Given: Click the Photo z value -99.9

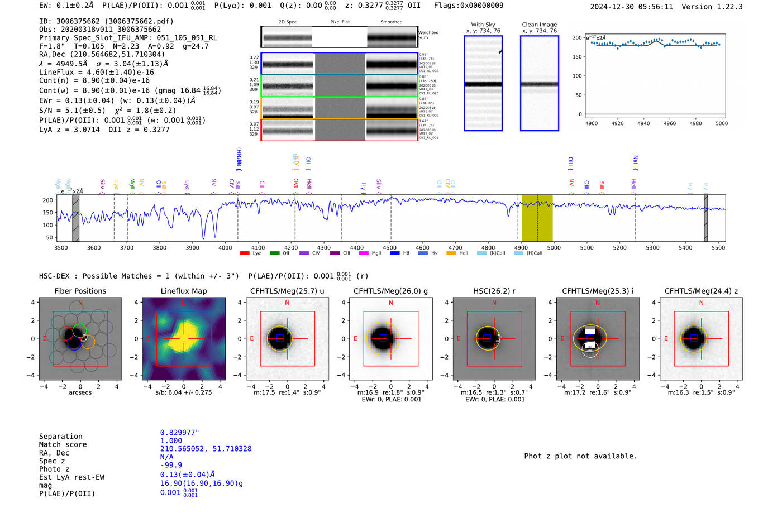Looking at the screenshot, I should [171, 465].
